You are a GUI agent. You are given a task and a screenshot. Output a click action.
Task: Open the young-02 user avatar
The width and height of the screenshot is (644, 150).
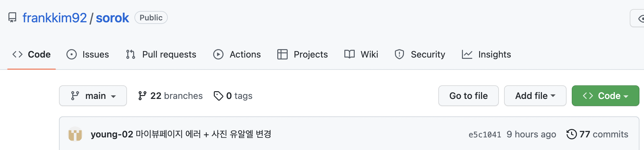click(75, 134)
